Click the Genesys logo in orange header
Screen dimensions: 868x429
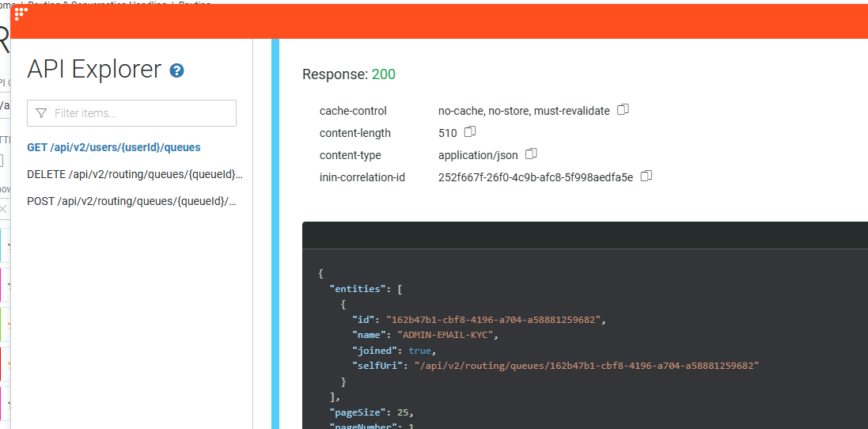tap(21, 13)
